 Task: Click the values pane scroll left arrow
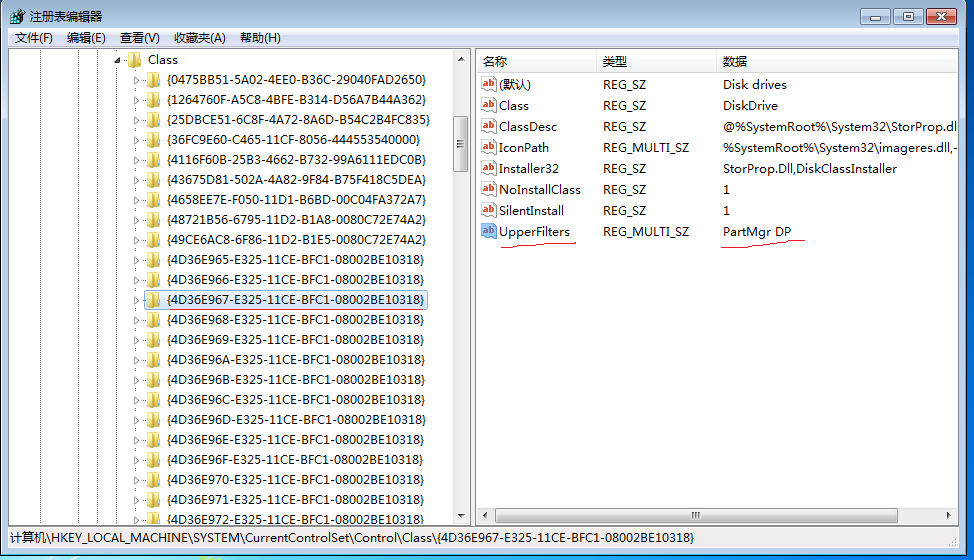point(485,515)
